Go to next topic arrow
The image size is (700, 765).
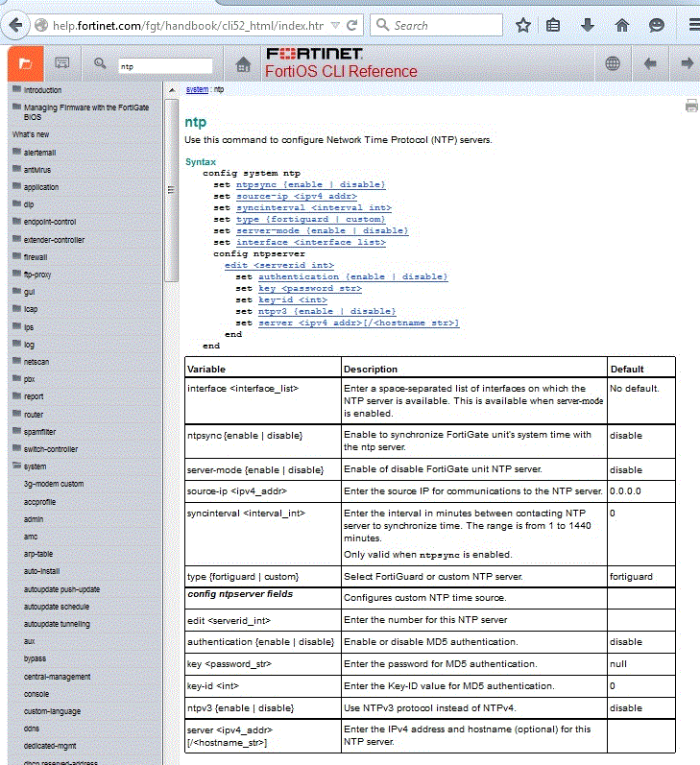687,63
